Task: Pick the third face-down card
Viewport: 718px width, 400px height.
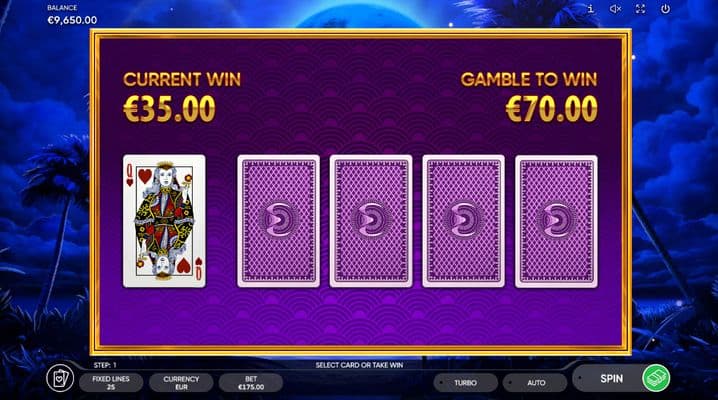Action: [463, 221]
